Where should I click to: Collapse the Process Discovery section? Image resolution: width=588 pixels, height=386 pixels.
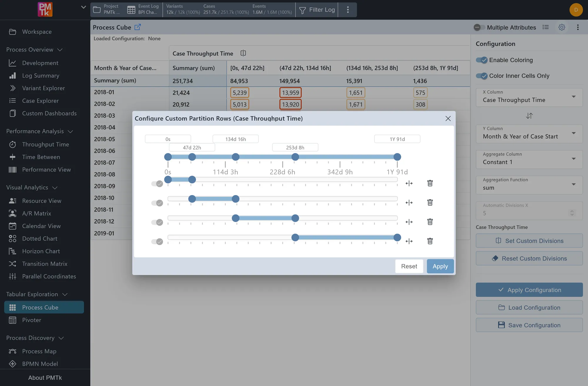pos(35,338)
